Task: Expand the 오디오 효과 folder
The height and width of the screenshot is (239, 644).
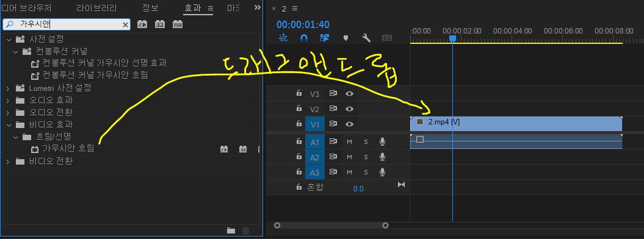Action: 8,101
